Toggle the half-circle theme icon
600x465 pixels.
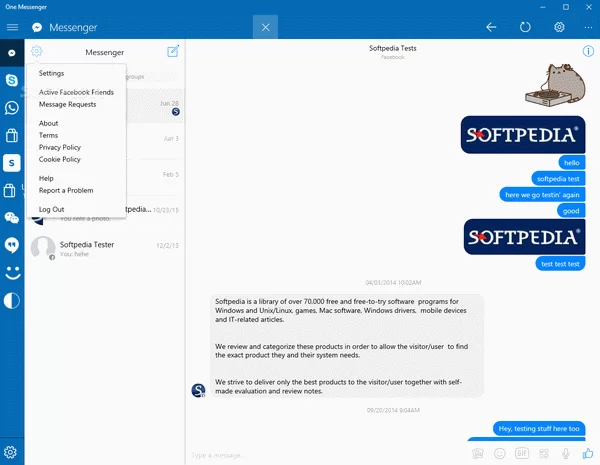point(12,300)
